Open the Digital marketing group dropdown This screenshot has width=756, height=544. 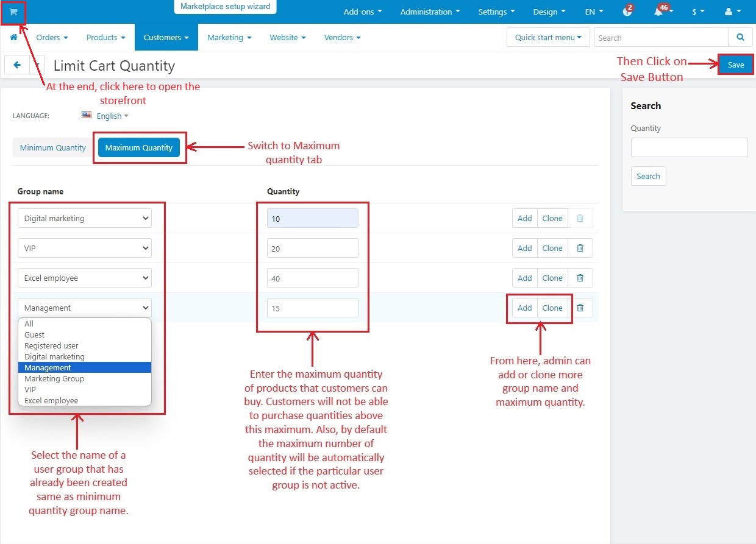(85, 218)
